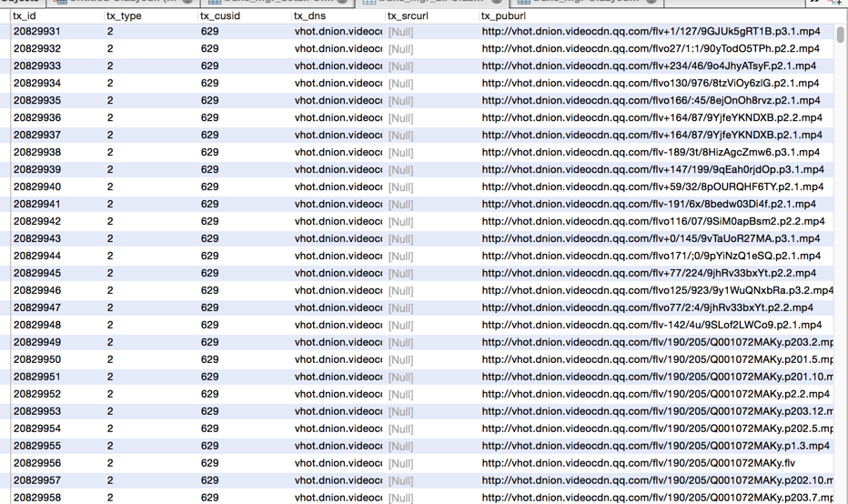Select the URL ending Q001072MAKy.p1.3.mp4
Screen dimensions: 848x504
(x=655, y=446)
